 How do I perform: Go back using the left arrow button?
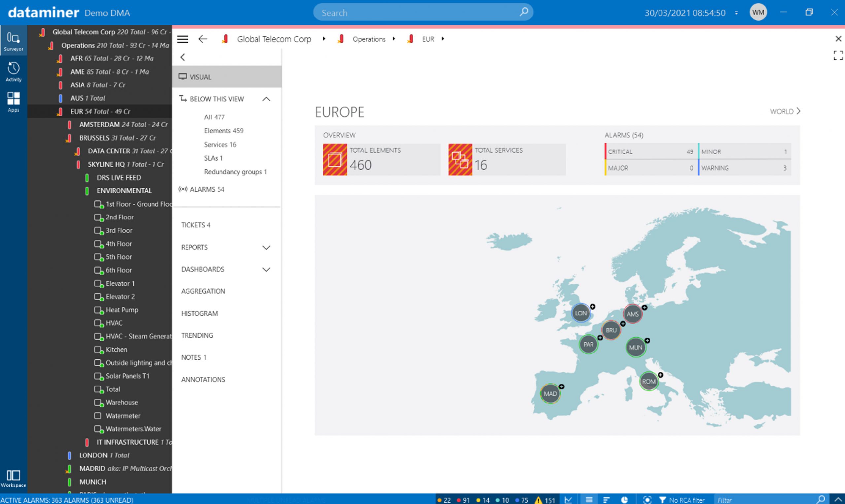tap(203, 39)
